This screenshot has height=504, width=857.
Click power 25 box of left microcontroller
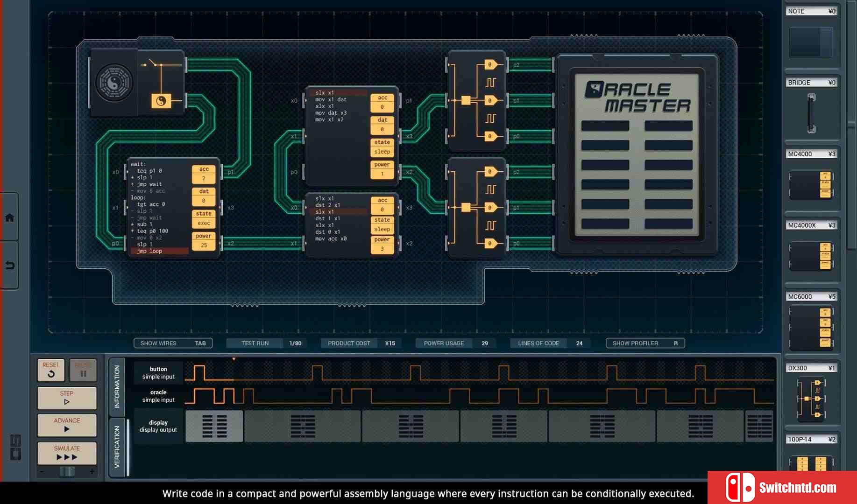[204, 241]
